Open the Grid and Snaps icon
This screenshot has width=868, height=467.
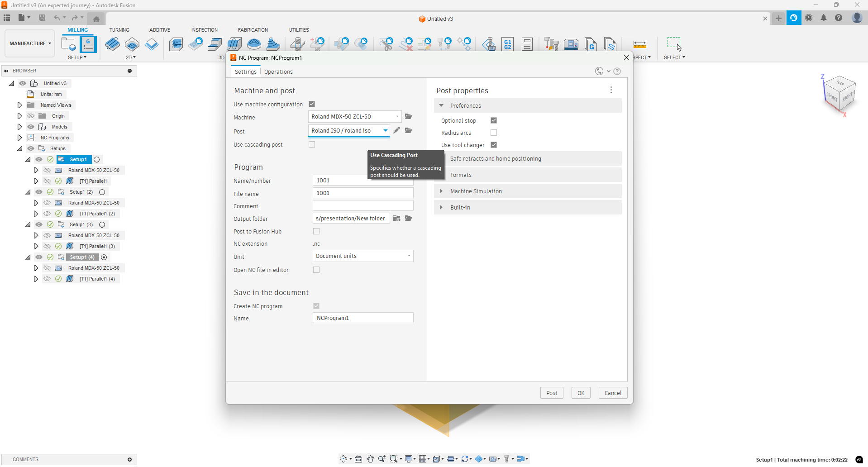(423, 459)
